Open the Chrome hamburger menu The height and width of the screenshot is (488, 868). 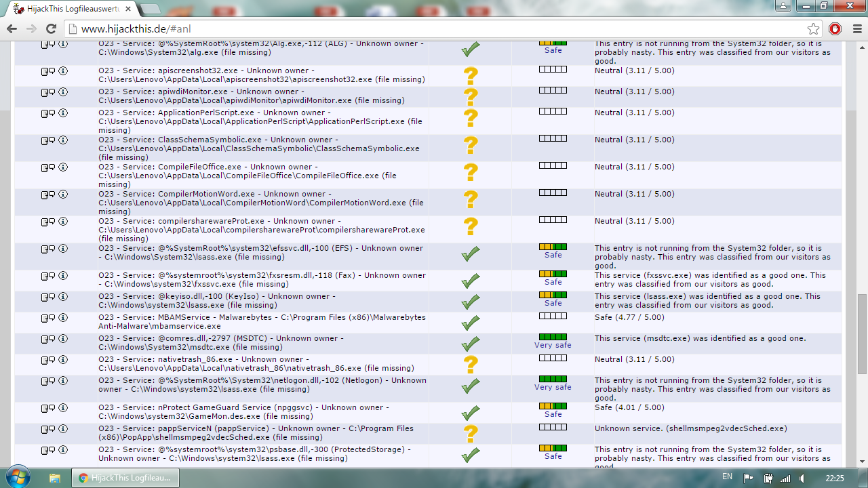[856, 28]
